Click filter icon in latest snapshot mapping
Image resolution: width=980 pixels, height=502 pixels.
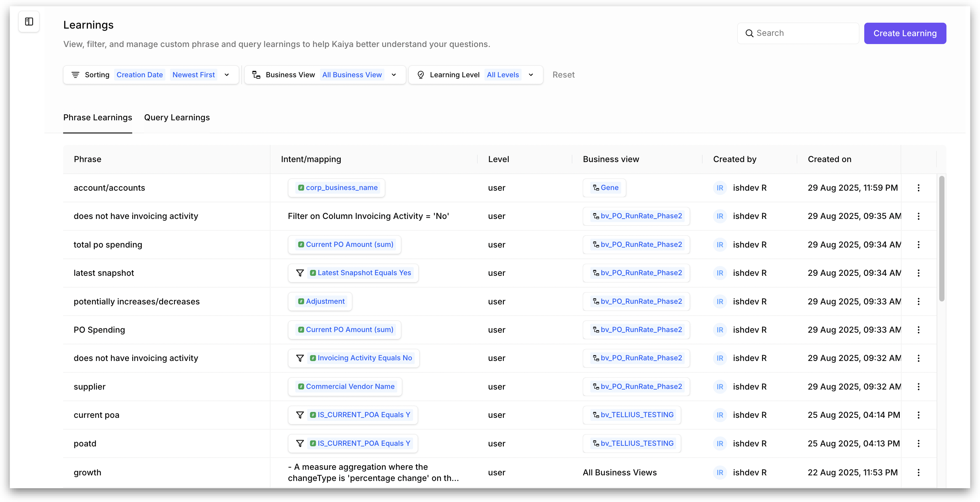300,273
